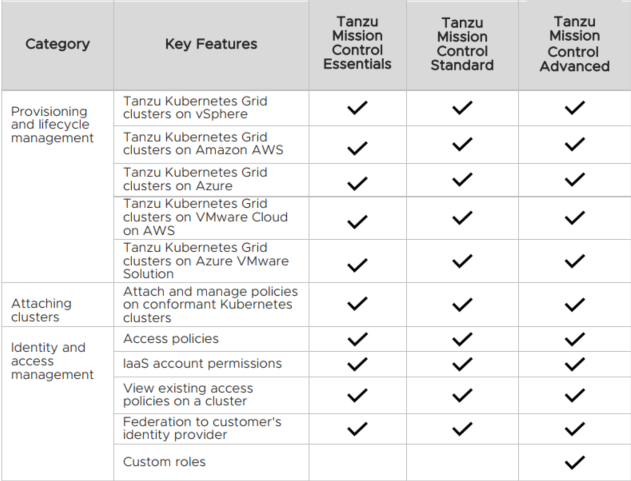Click the Advanced checkmark for Azure clusters row
This screenshot has height=481, width=631.
click(574, 180)
